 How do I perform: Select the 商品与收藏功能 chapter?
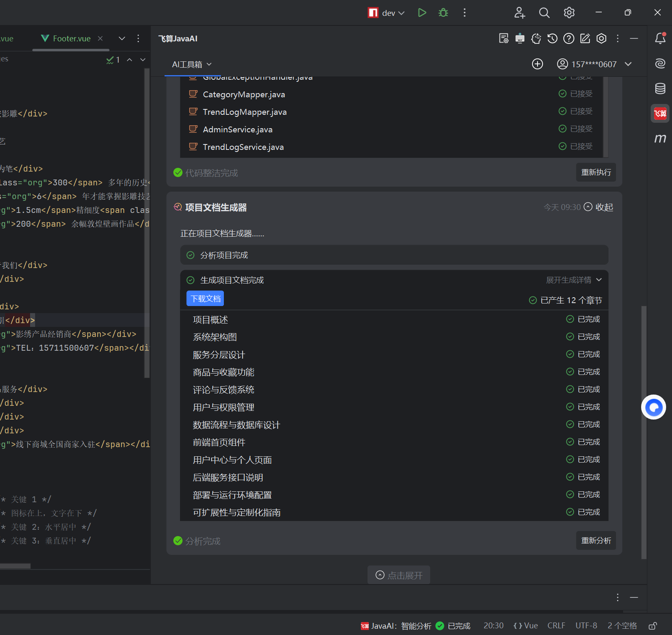[223, 372]
